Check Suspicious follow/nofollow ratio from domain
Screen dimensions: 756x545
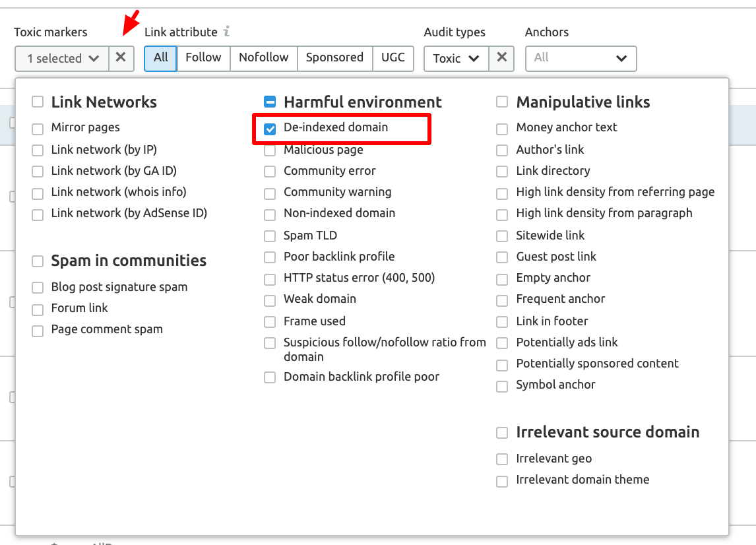(x=270, y=343)
